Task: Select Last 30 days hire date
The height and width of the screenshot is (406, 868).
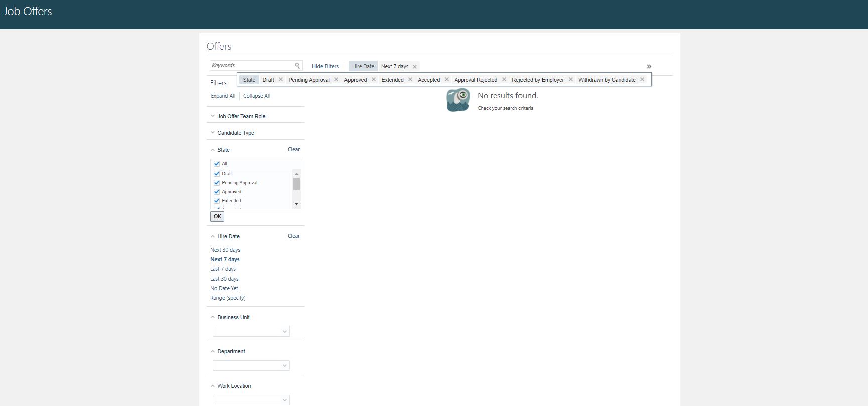Action: click(x=224, y=279)
